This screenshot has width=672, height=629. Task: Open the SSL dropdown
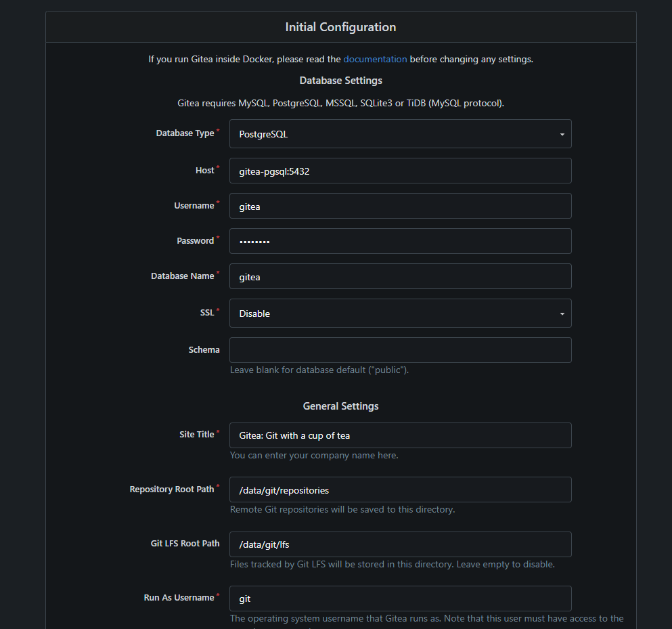pos(400,313)
